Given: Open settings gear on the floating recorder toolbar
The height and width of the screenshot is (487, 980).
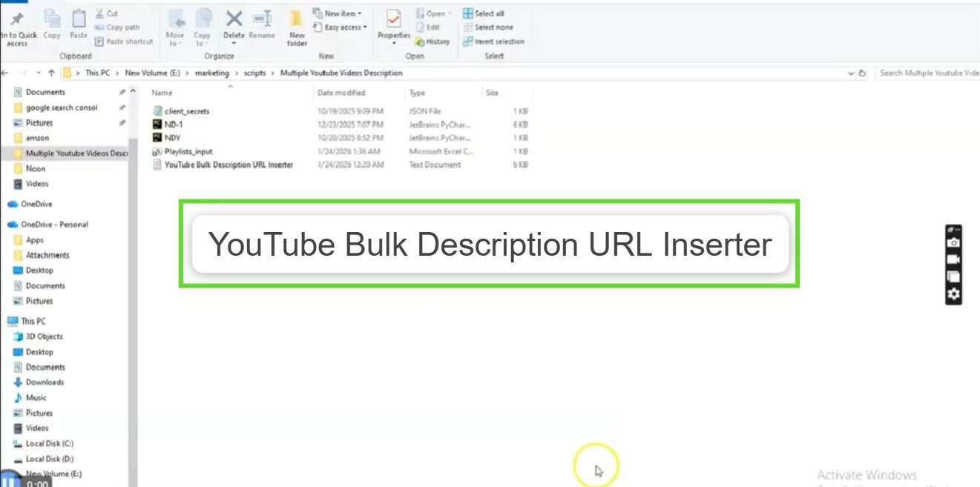Looking at the screenshot, I should pyautogui.click(x=953, y=294).
